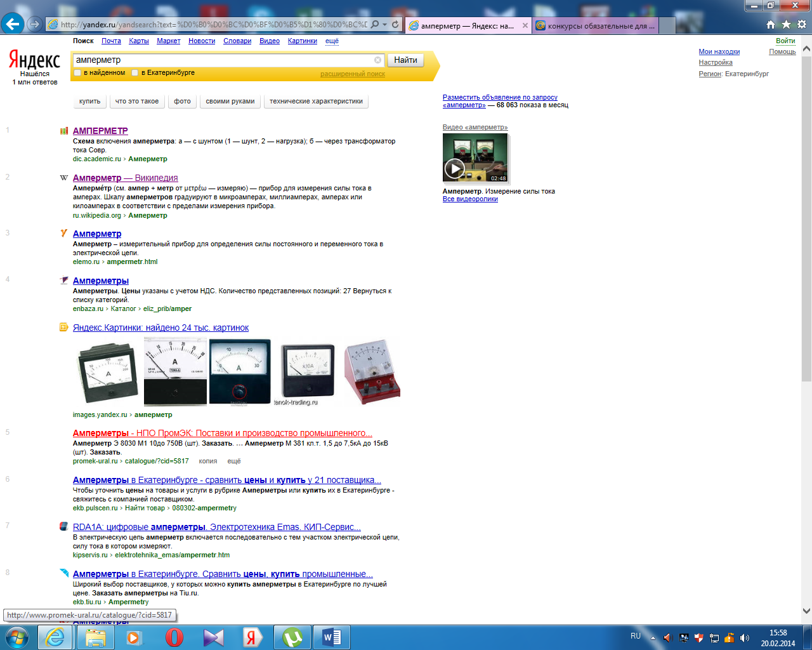Open the address bar dropdown arrow
The height and width of the screenshot is (650, 812).
(x=384, y=24)
